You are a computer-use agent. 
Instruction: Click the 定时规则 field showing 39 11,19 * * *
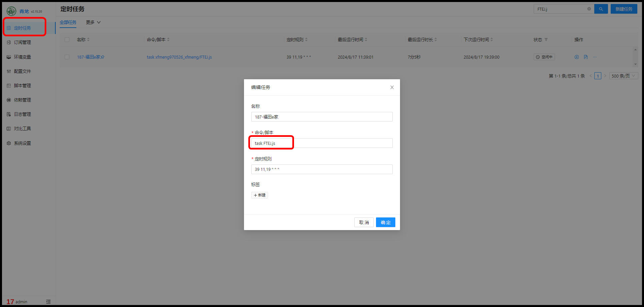pyautogui.click(x=322, y=169)
